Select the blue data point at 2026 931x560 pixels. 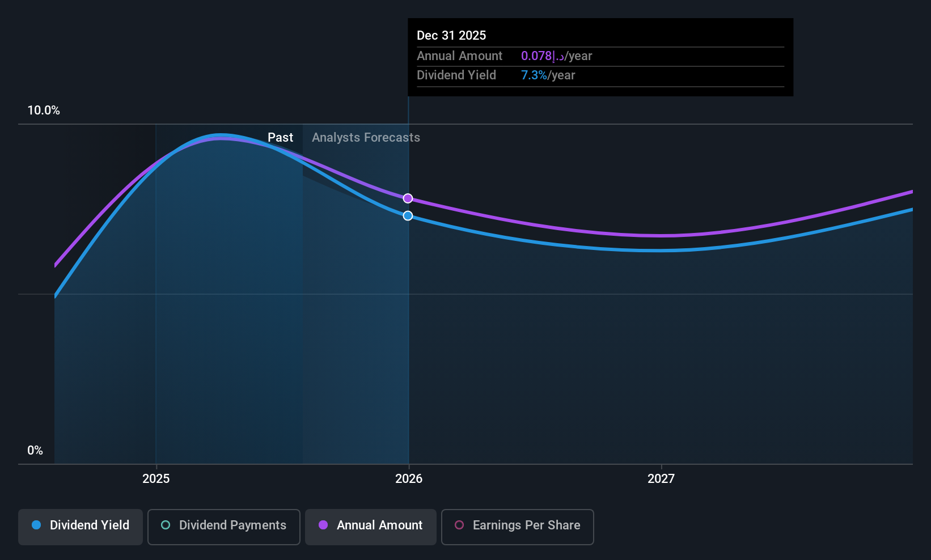click(408, 216)
